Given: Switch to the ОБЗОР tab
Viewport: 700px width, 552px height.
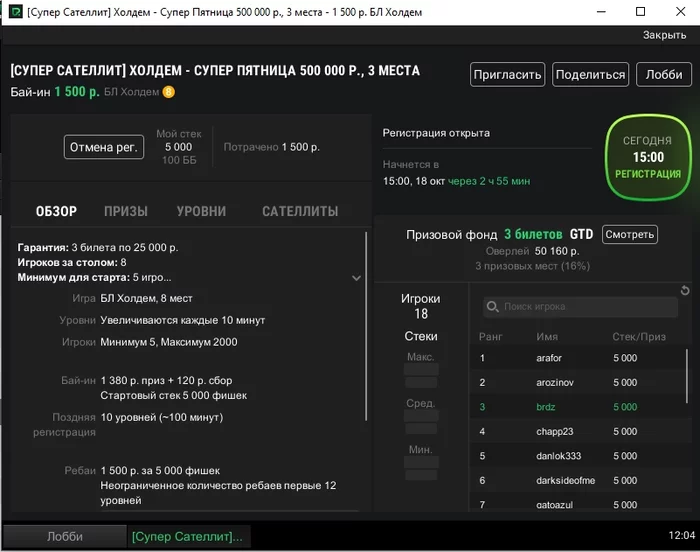Looking at the screenshot, I should (56, 211).
